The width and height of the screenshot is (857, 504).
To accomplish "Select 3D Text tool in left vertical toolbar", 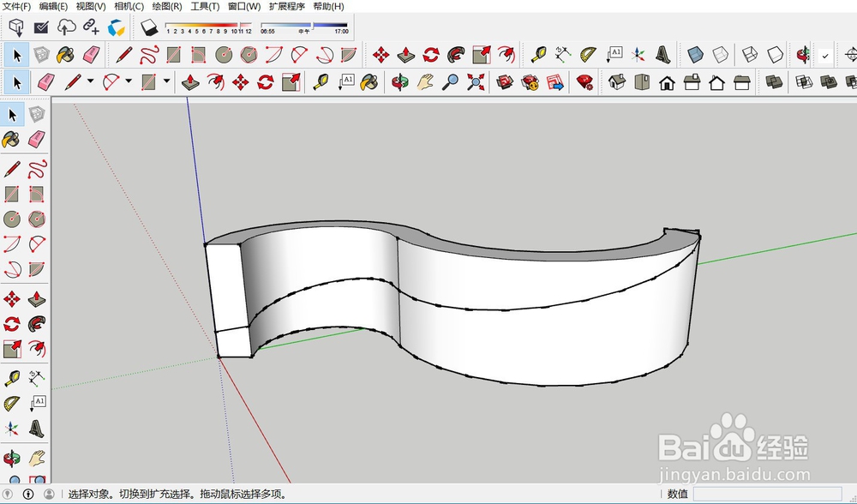I will [37, 429].
